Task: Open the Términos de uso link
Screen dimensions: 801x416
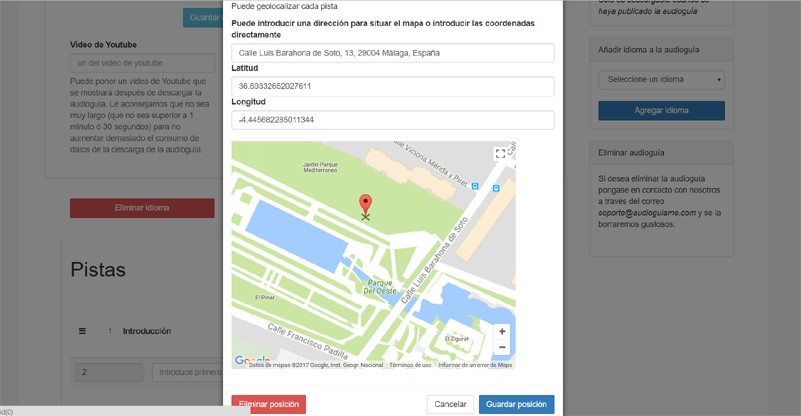Action: (411, 365)
